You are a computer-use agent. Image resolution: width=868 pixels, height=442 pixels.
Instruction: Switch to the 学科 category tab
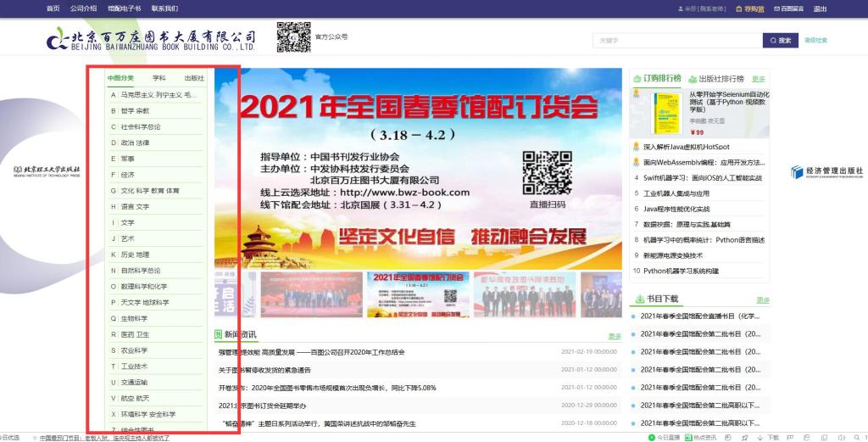(x=159, y=79)
